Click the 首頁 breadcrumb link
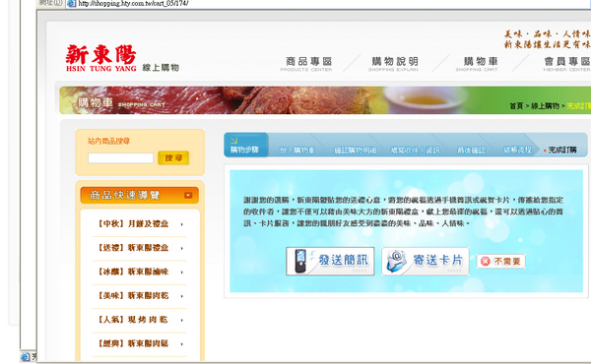The width and height of the screenshot is (591, 364). click(516, 106)
